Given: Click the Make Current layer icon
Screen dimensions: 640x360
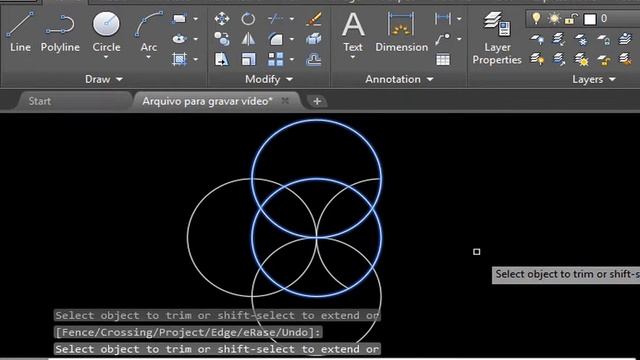Looking at the screenshot, I should point(625,39).
